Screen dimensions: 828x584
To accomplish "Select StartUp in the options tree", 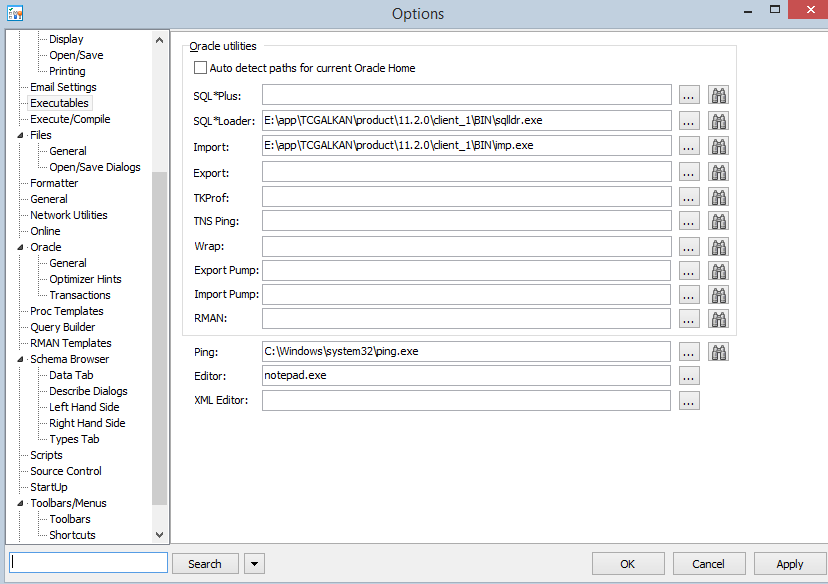I will (49, 487).
